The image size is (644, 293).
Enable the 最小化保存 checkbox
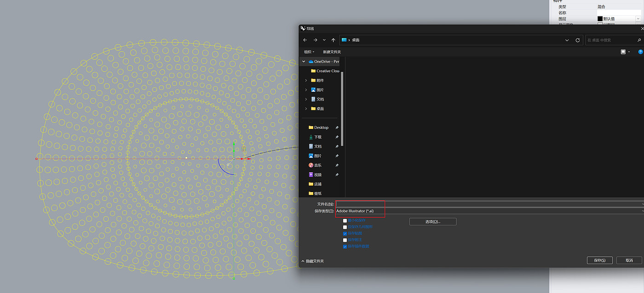pyautogui.click(x=345, y=221)
